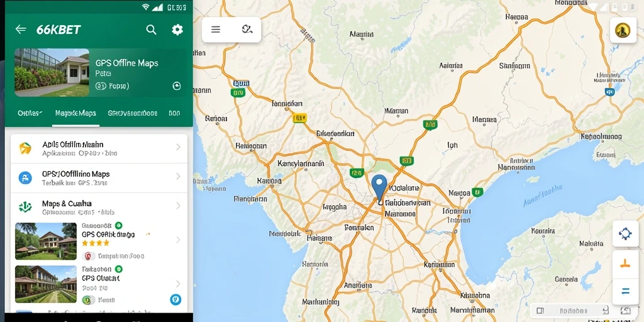Viewport: 644px width, 322px height.
Task: Center map with the location target button
Action: pos(625,234)
